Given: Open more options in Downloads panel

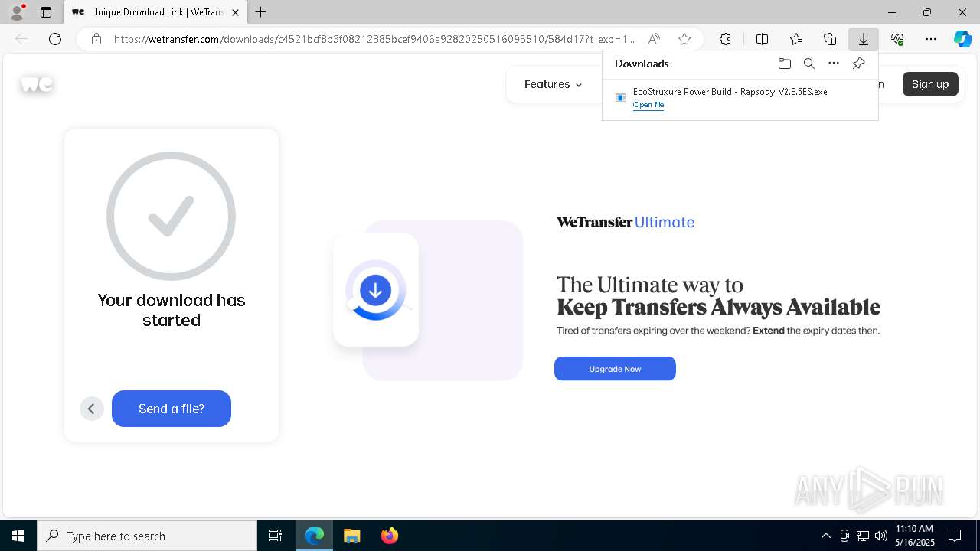Looking at the screenshot, I should tap(834, 64).
